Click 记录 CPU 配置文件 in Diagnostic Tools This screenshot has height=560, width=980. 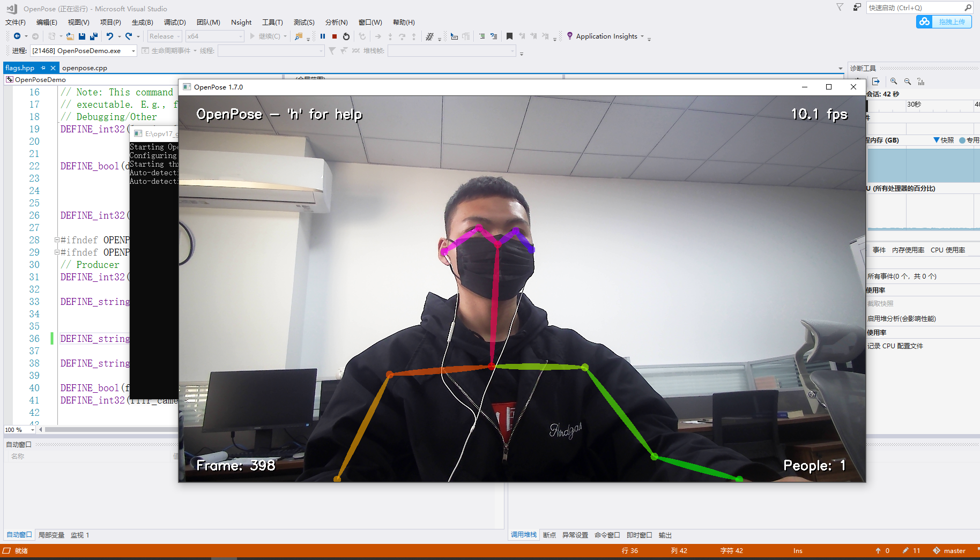tap(894, 346)
